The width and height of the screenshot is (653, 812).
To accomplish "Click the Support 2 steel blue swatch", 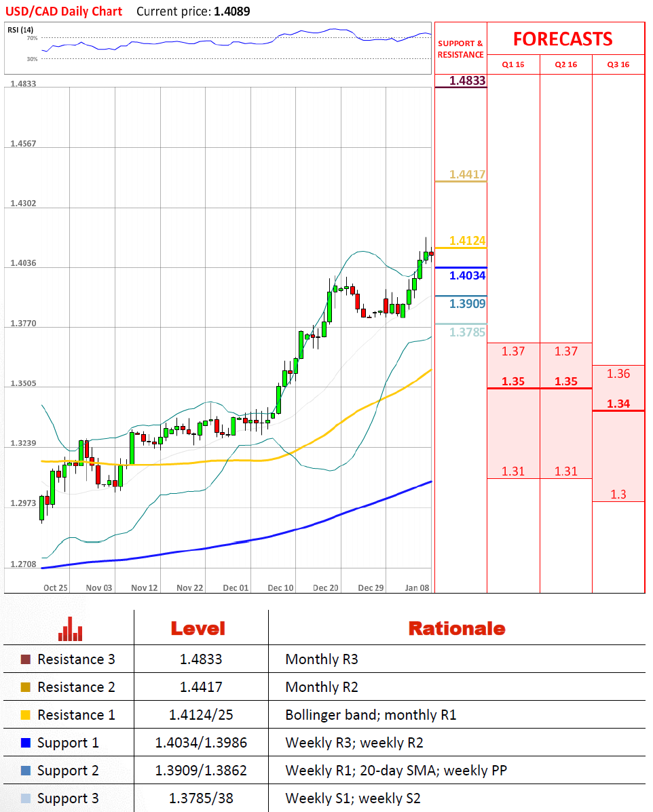I will 25,771.
